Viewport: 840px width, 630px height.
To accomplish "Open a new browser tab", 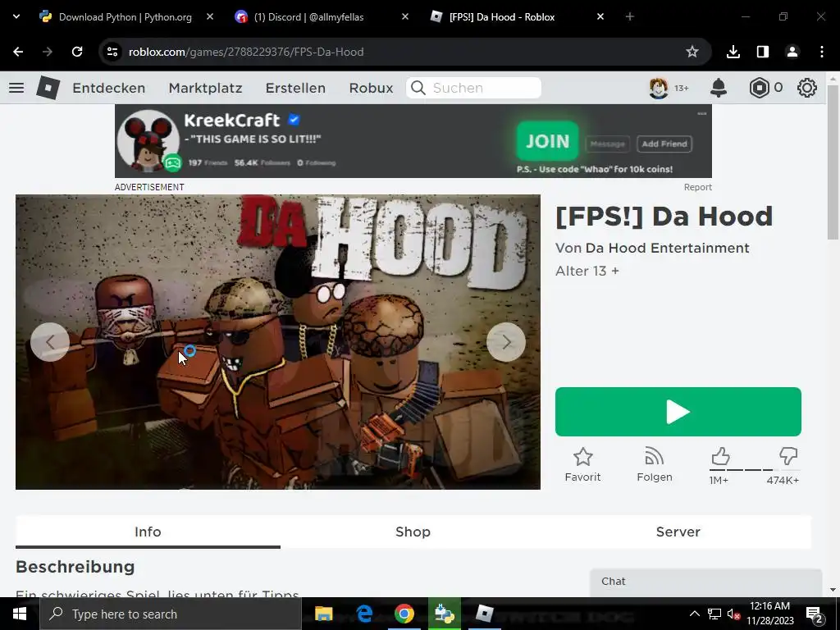I will point(629,16).
